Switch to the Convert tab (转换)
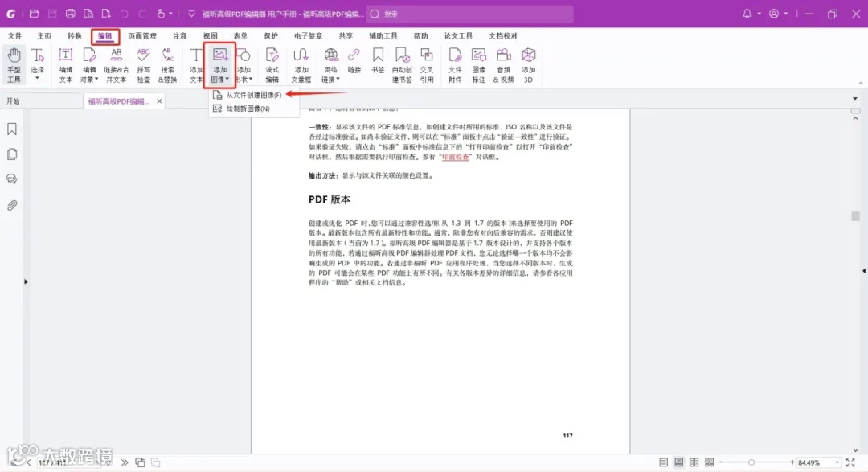 point(74,35)
